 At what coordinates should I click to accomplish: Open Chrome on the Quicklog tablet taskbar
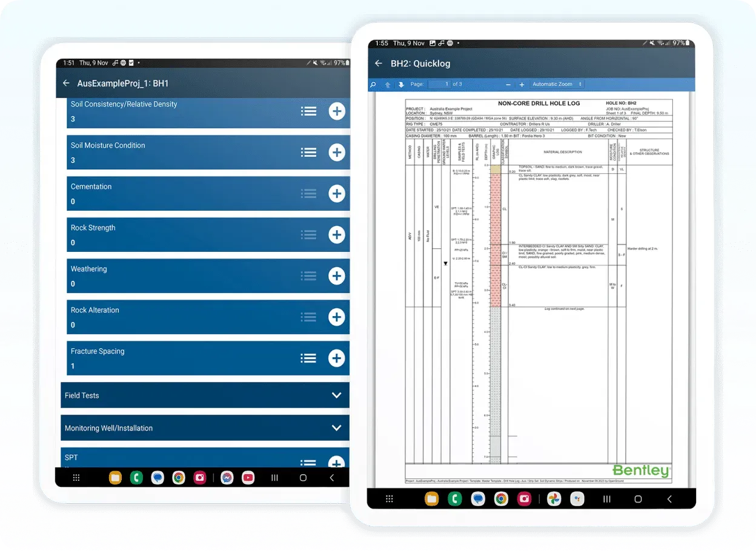point(501,499)
